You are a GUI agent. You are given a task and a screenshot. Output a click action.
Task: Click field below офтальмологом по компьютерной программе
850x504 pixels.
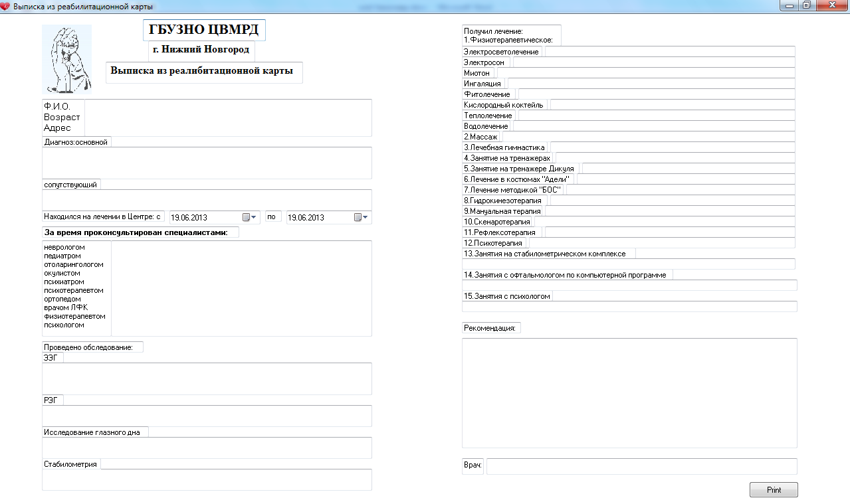click(x=629, y=285)
